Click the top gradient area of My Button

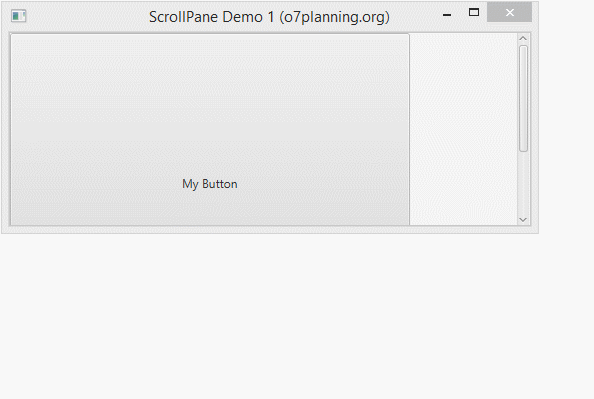point(210,57)
